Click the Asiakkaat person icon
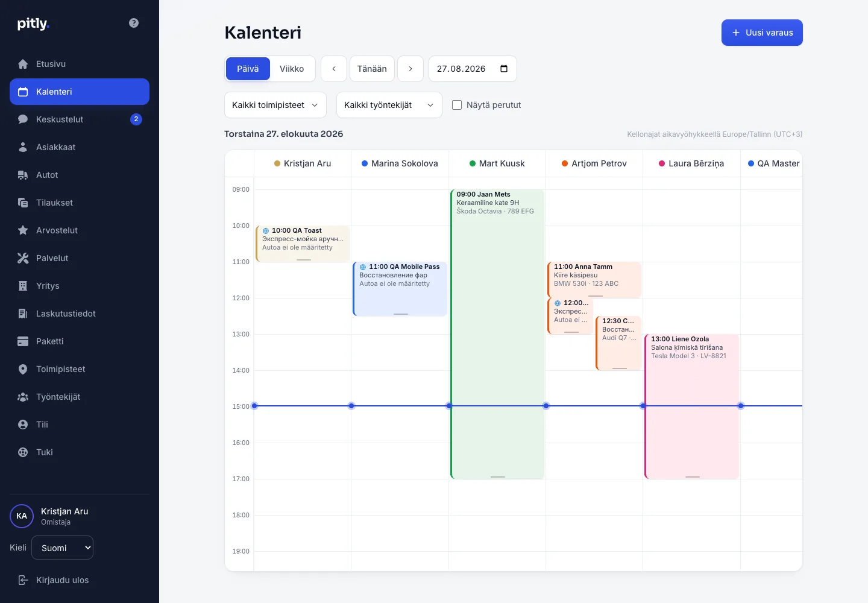 tap(23, 147)
